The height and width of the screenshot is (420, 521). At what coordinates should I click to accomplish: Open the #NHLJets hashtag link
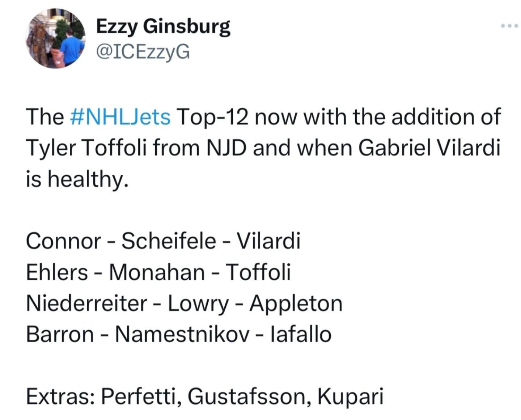point(119,116)
